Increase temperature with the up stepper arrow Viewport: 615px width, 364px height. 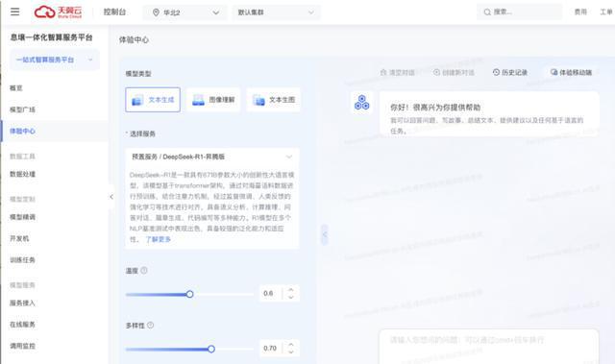pos(291,289)
